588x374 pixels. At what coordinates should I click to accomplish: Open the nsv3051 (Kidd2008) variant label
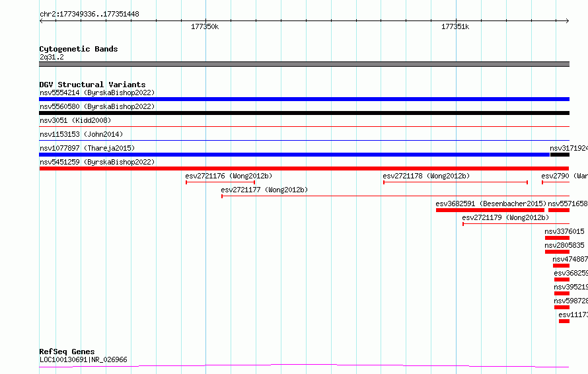coord(75,120)
